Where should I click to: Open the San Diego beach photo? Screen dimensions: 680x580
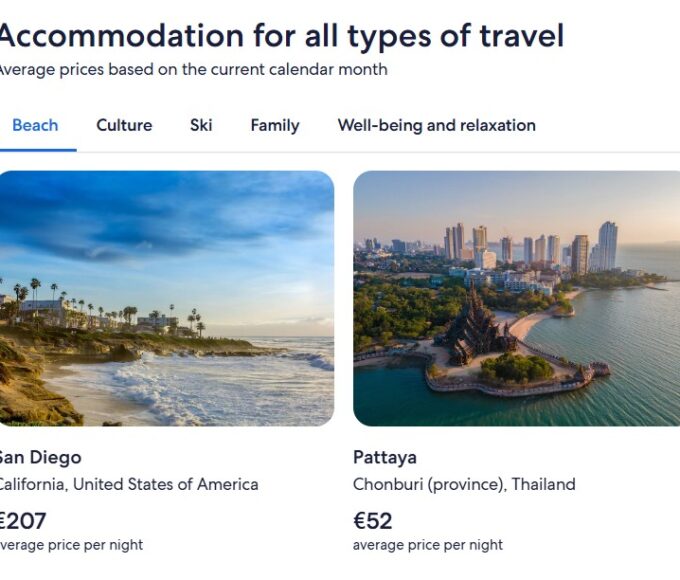click(x=166, y=298)
